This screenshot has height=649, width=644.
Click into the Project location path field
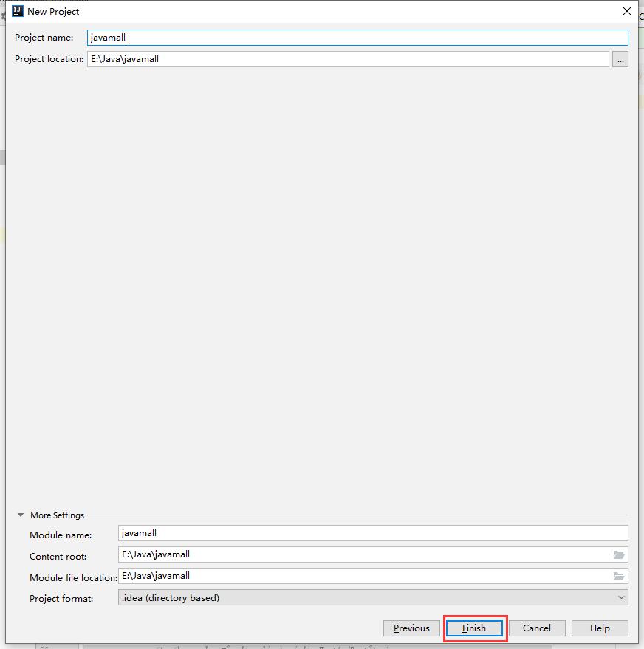pos(347,59)
